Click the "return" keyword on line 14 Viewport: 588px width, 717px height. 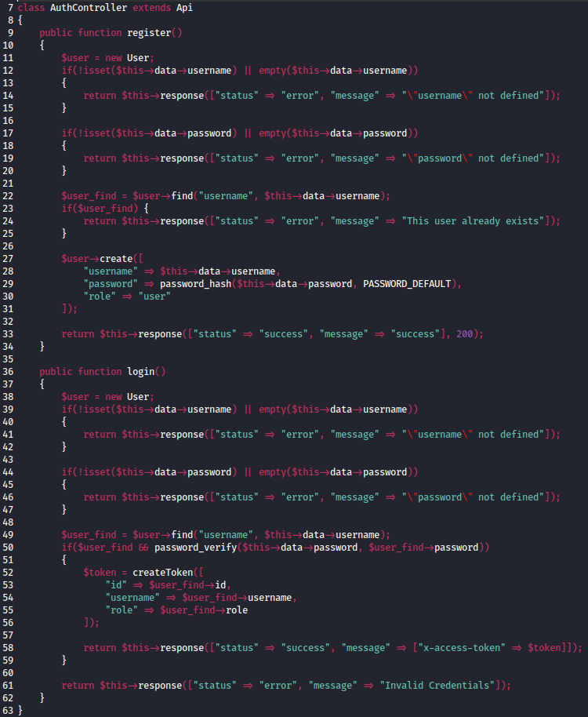pos(100,96)
